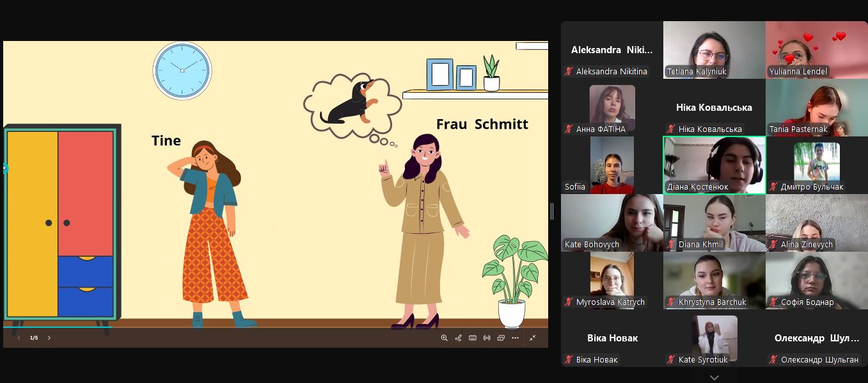Select Tania Pasternak's video tile

(817, 108)
